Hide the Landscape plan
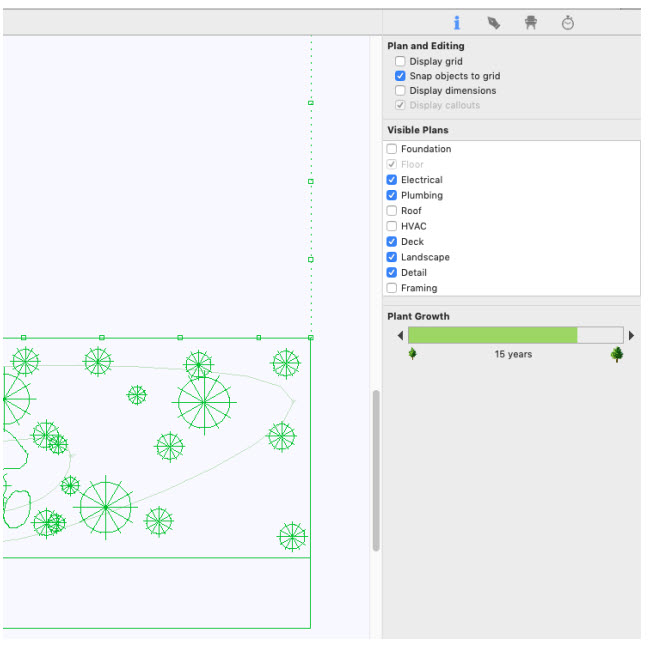Image resolution: width=650 pixels, height=648 pixels. 392,257
